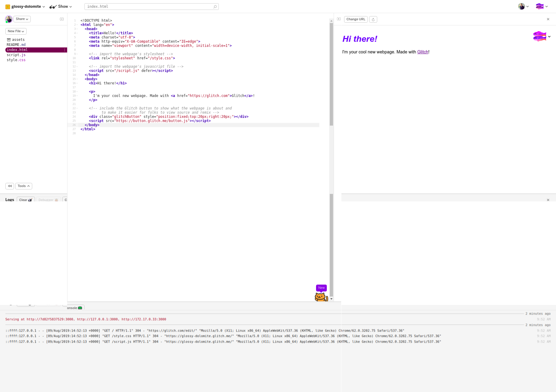This screenshot has height=392, width=556.
Task: Follow the Glitch link in preview
Action: [x=423, y=52]
